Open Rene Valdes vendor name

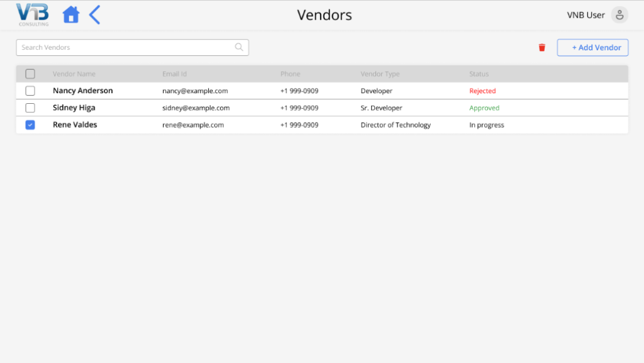pos(75,125)
